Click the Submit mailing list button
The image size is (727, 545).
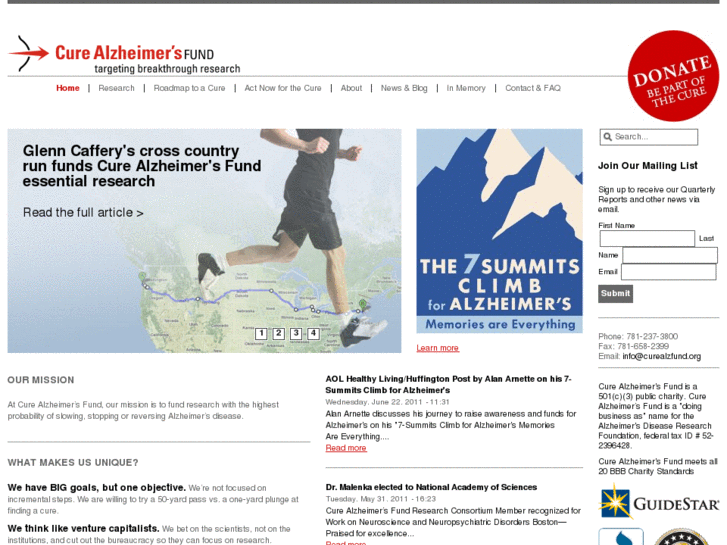(x=615, y=294)
